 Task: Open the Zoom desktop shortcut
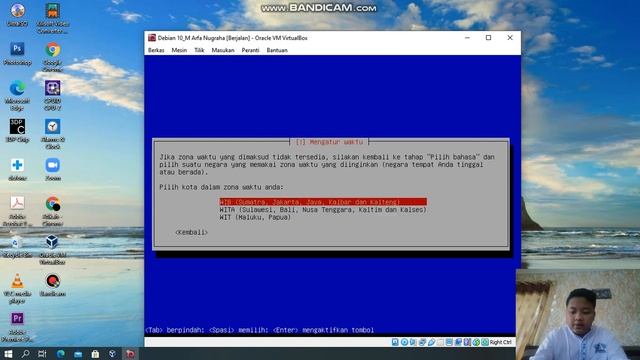click(53, 169)
